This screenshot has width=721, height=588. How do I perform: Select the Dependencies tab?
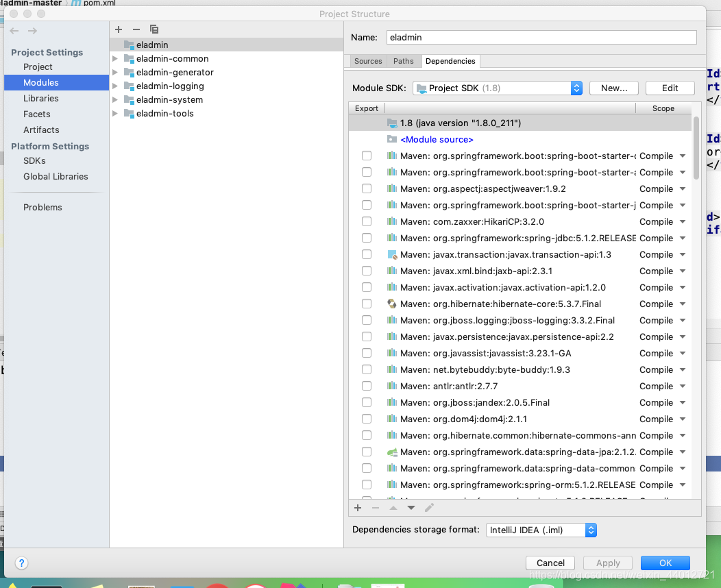coord(450,61)
